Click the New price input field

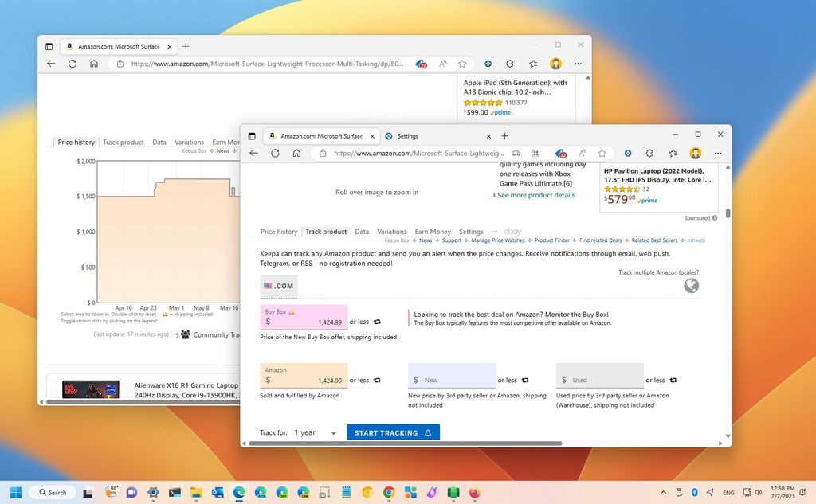click(452, 376)
